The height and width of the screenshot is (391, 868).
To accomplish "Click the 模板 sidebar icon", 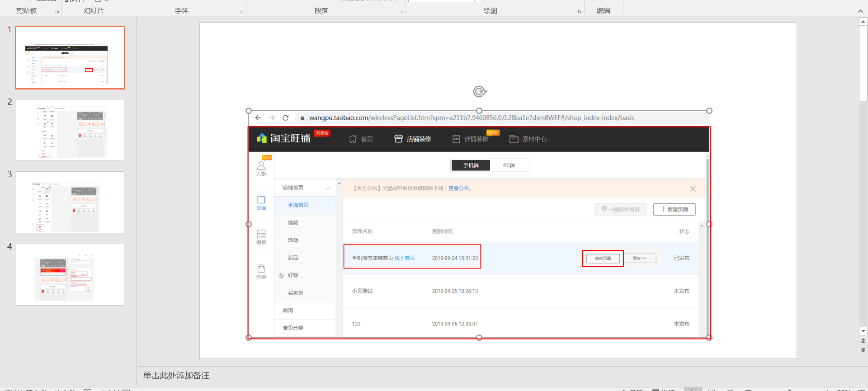I will coord(261,237).
